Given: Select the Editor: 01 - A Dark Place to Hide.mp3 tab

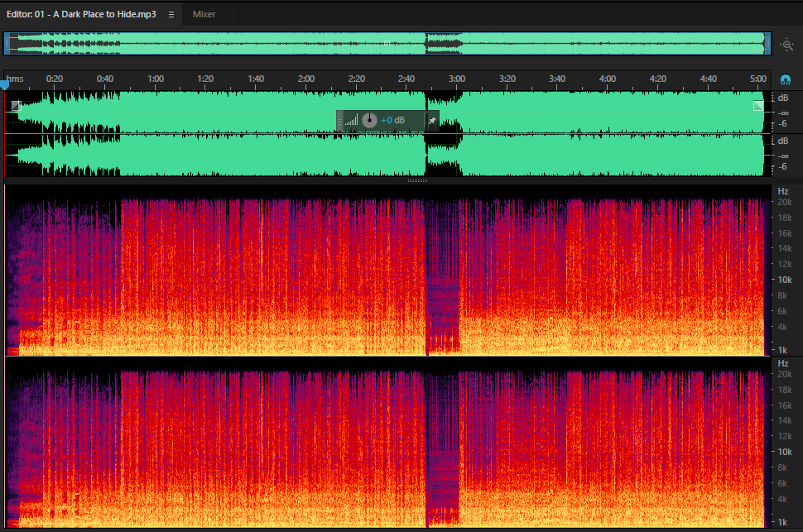Looking at the screenshot, I should [x=81, y=14].
